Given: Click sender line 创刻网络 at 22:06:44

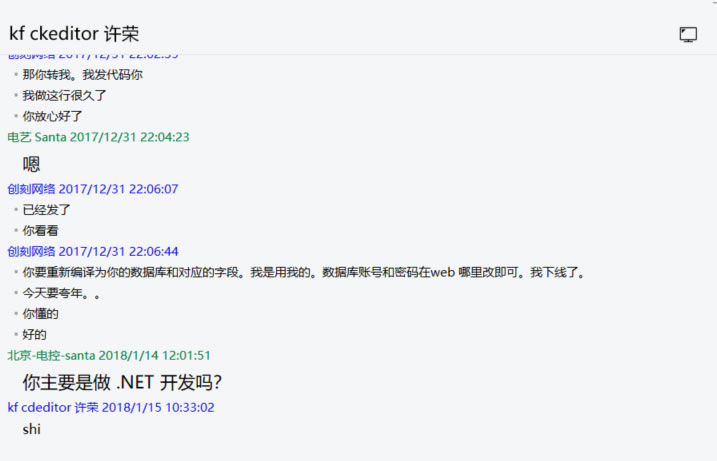Looking at the screenshot, I should (x=93, y=251).
